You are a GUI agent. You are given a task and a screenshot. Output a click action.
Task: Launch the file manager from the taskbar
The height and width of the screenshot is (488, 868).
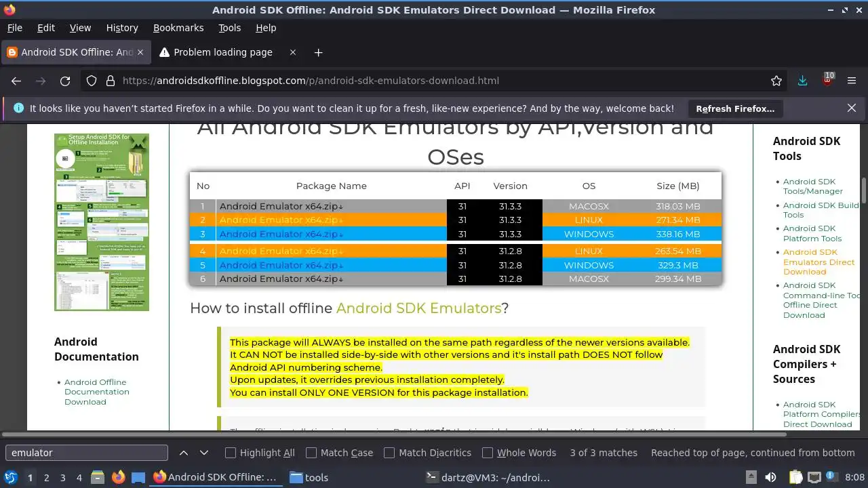coord(98,477)
